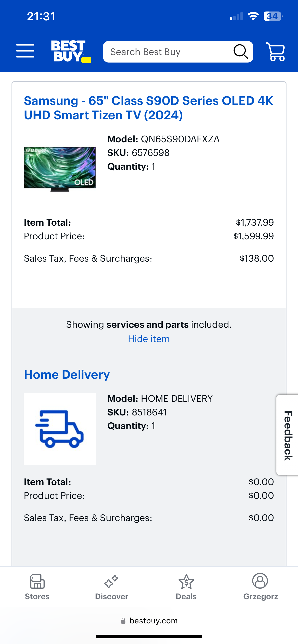This screenshot has width=298, height=644.
Task: Type in Search Best Buy field
Action: click(x=168, y=52)
